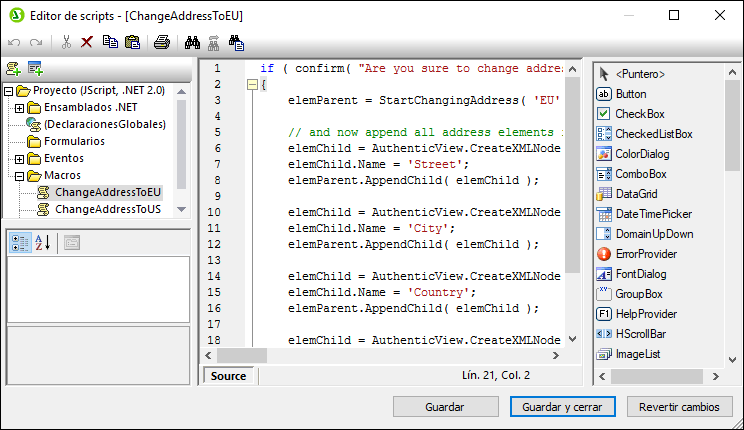744x430 pixels.
Task: Expand the Eventos folder
Action: (19, 159)
